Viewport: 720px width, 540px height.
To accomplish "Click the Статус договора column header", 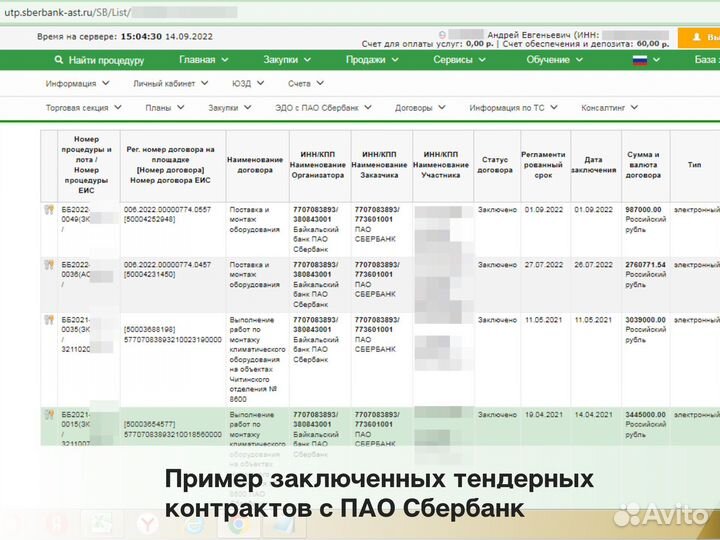I will tap(495, 165).
